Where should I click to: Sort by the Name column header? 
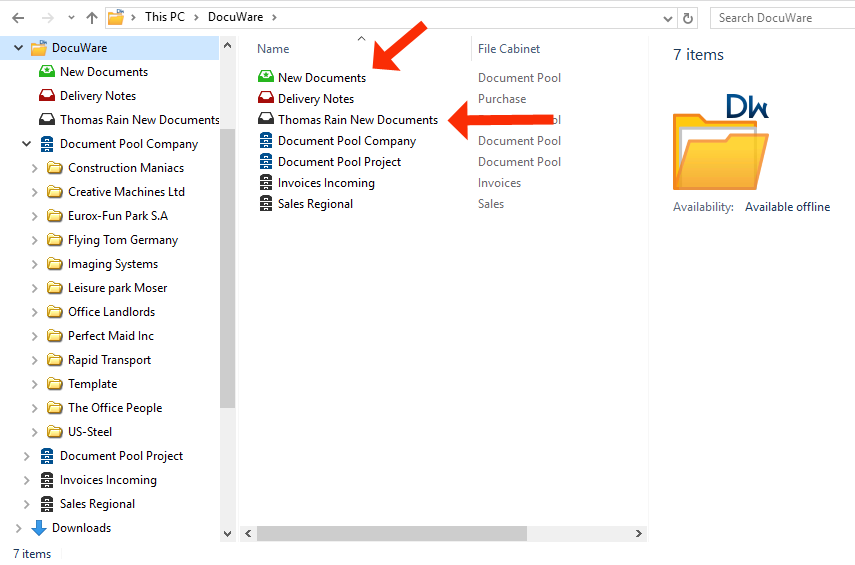273,49
